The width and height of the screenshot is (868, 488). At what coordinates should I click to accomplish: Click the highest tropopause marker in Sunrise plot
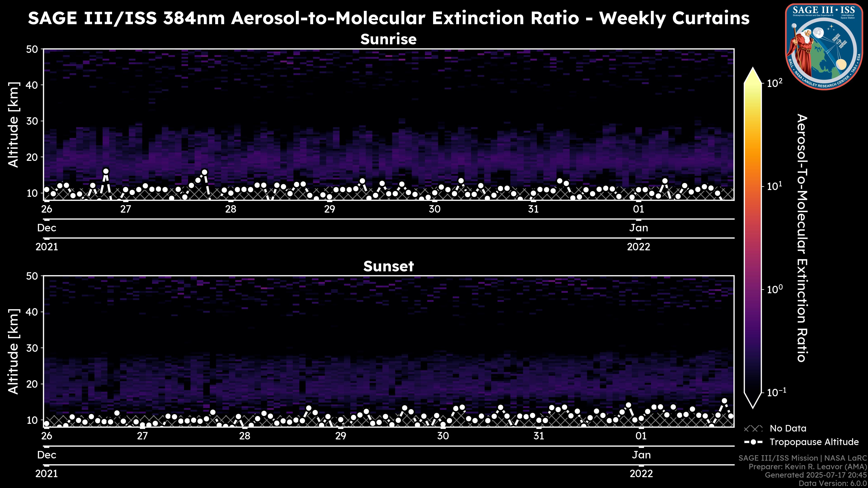(106, 171)
